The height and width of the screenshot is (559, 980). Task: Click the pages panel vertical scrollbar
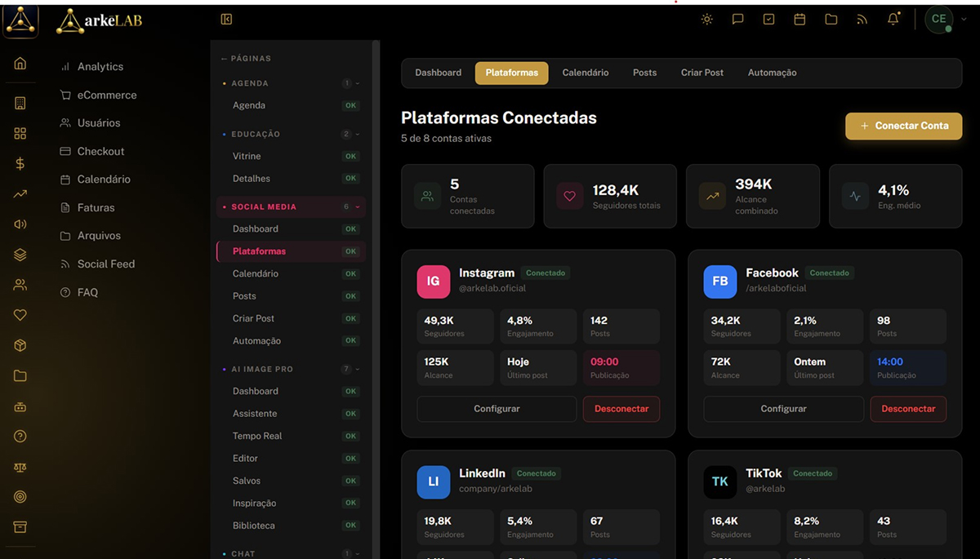click(376, 299)
